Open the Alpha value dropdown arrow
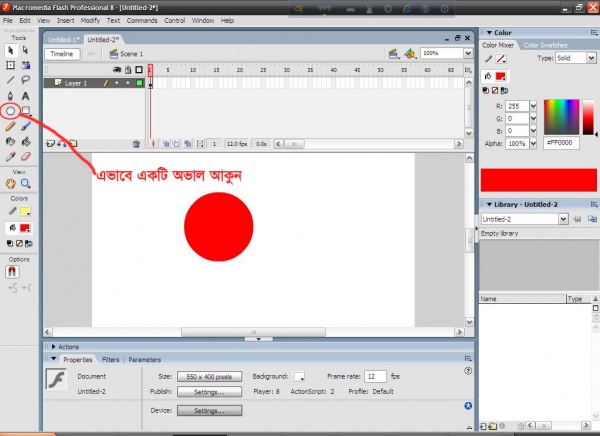The height and width of the screenshot is (436, 600). (533, 144)
